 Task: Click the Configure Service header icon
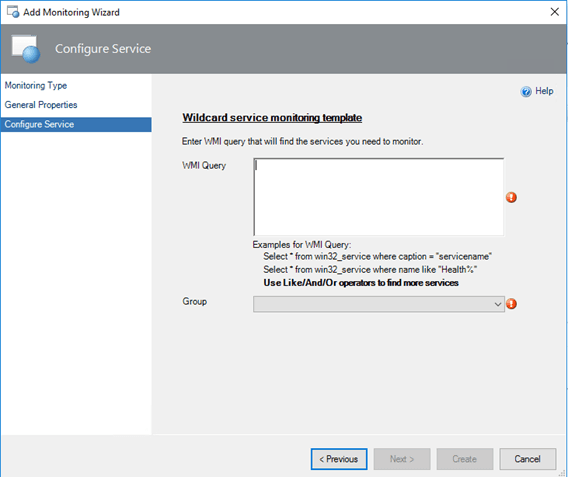point(26,49)
